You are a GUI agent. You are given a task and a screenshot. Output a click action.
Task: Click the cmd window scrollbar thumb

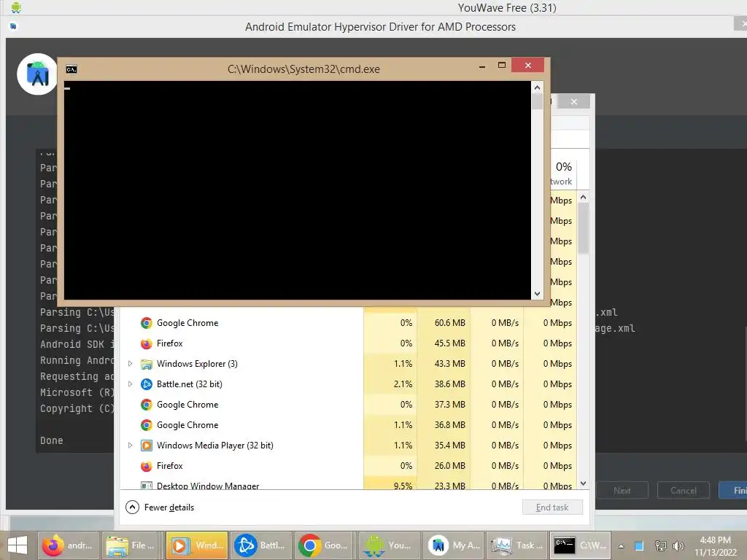pyautogui.click(x=537, y=101)
